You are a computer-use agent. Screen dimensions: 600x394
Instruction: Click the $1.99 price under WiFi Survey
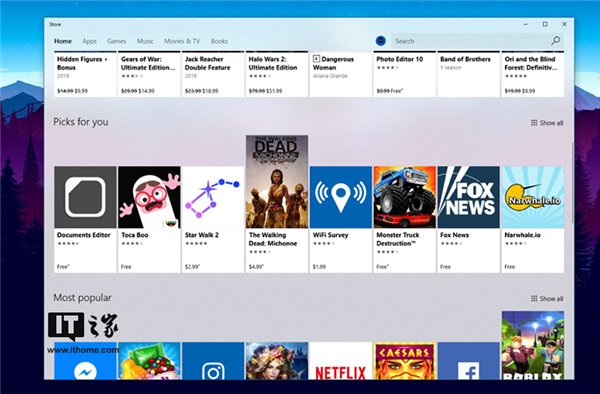(320, 267)
